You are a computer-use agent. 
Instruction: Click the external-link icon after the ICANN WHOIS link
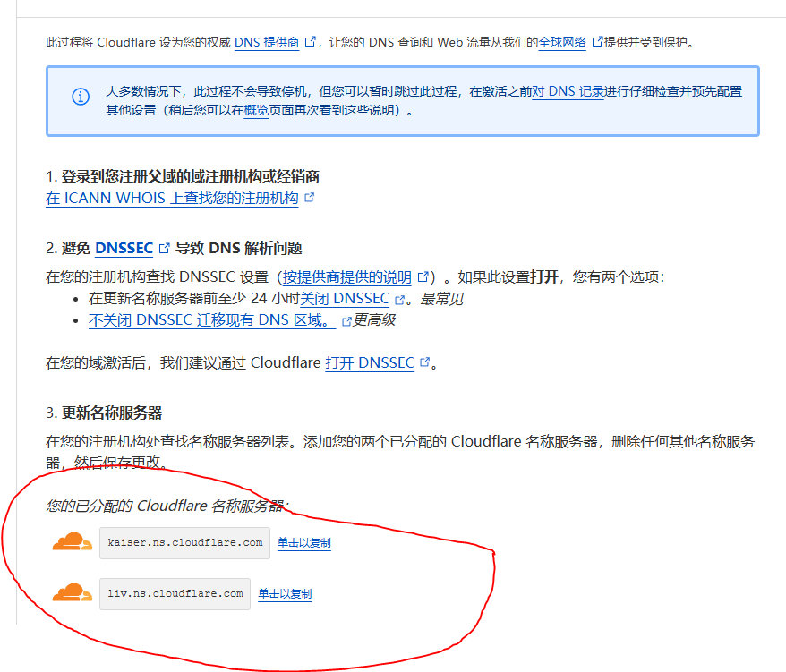(310, 199)
